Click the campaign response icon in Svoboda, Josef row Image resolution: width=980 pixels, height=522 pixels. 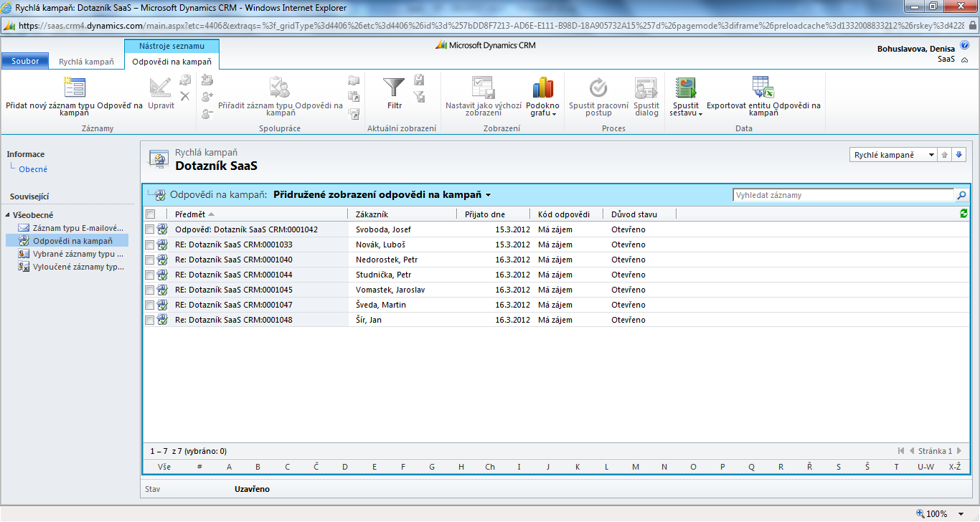pyautogui.click(x=162, y=229)
